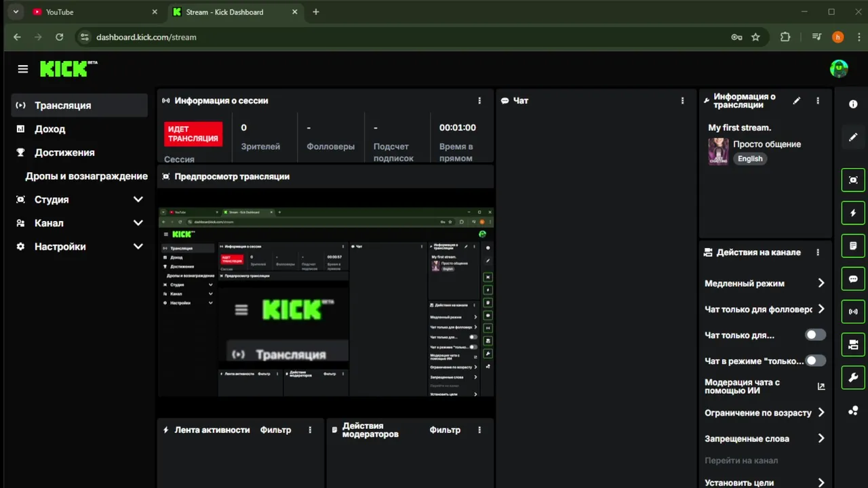Viewport: 868px width, 488px height.
Task: Toggle channel actions camera icon in right toolbar
Action: click(853, 344)
